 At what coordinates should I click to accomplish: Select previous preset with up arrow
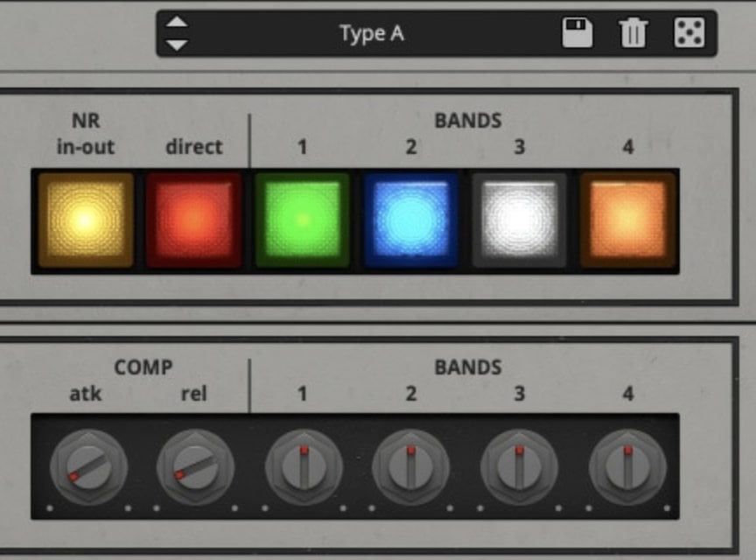(177, 22)
